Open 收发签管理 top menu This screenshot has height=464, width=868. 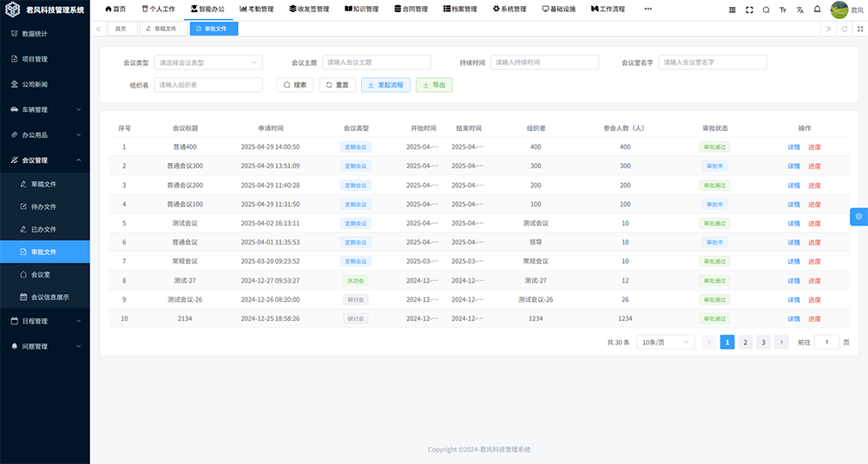point(310,9)
